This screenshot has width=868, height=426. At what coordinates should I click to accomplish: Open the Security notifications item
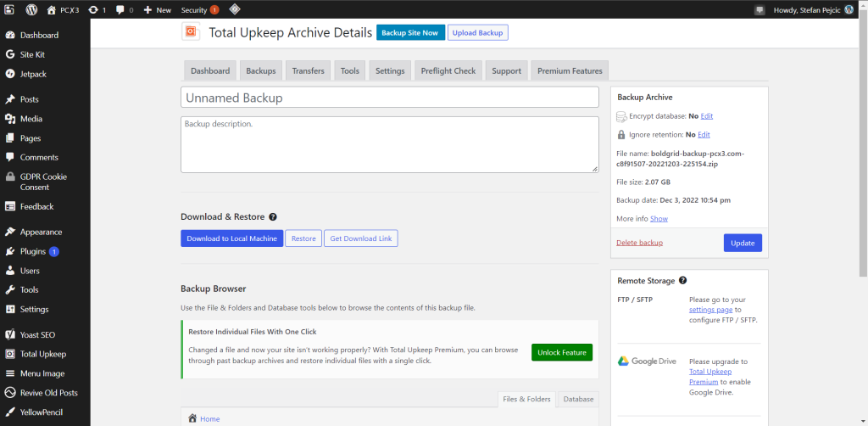click(199, 9)
